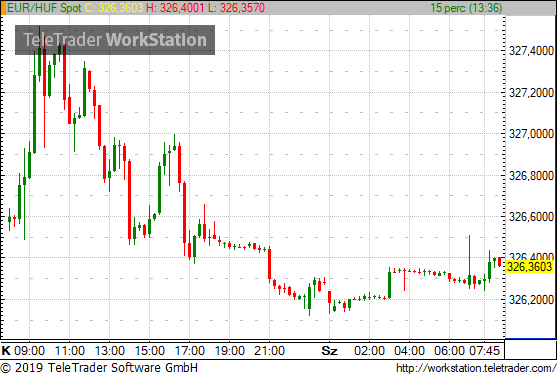Click the TeleTrader WorkStation watermark logo

pyautogui.click(x=115, y=40)
